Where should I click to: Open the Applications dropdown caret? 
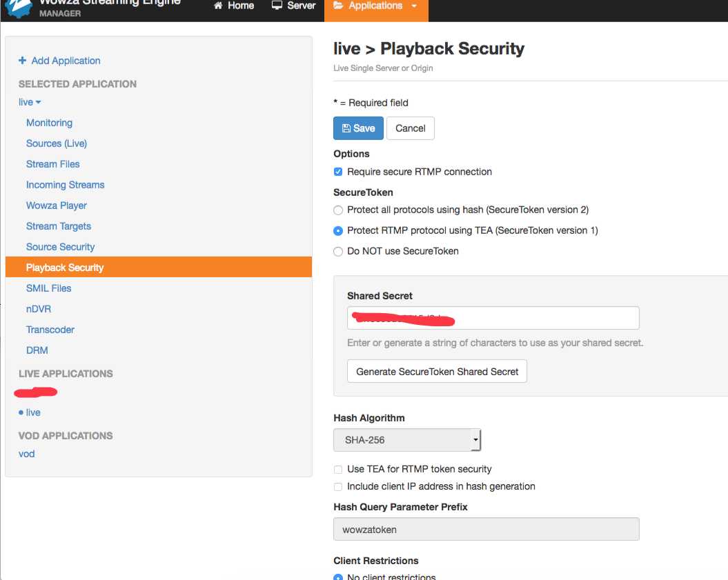point(414,6)
